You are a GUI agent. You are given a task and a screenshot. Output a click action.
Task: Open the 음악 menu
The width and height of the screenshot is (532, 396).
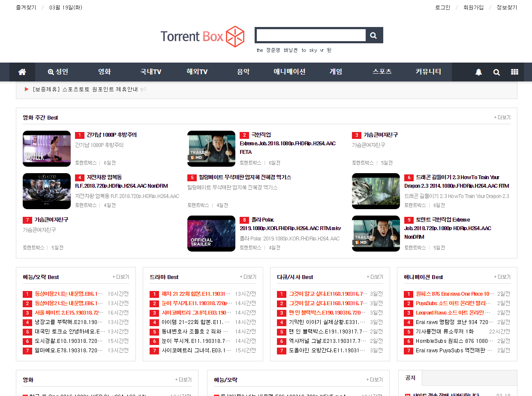click(243, 72)
